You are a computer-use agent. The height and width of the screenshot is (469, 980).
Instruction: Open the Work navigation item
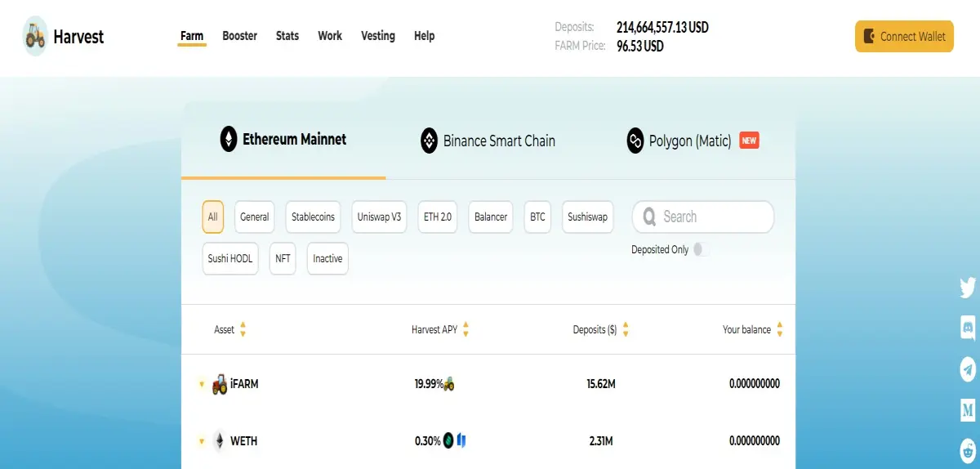[330, 36]
